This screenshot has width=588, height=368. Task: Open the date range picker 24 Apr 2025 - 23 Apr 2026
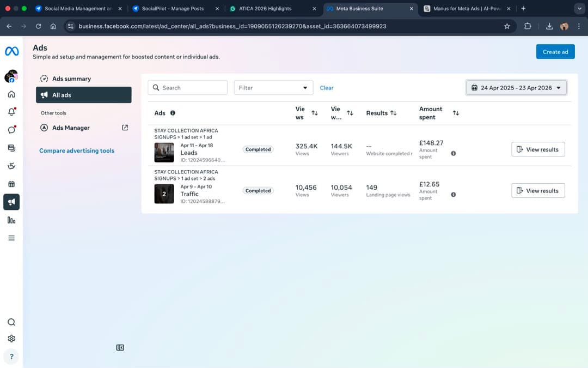pos(516,88)
